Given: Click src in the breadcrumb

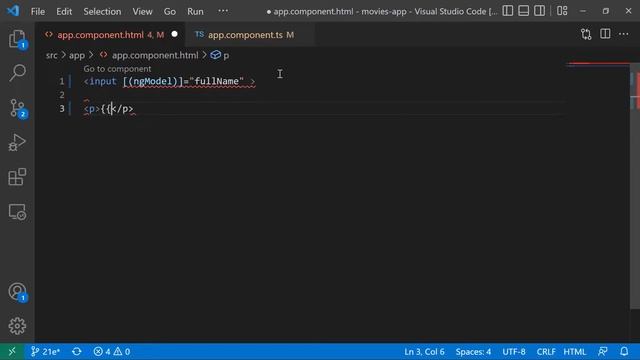Looking at the screenshot, I should coord(51,55).
